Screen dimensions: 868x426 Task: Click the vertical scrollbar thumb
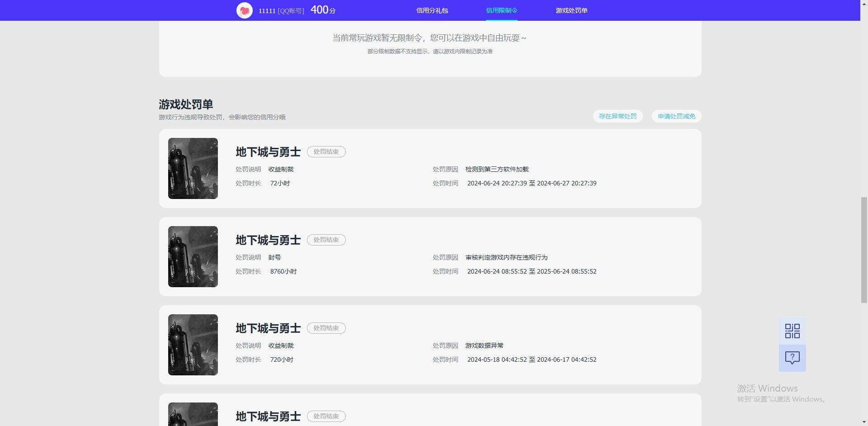click(864, 250)
